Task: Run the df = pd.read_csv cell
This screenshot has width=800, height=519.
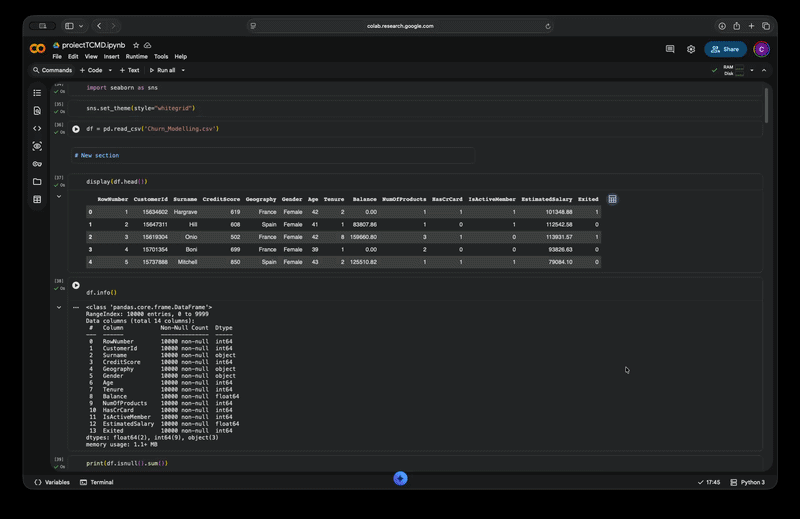Action: [76, 129]
